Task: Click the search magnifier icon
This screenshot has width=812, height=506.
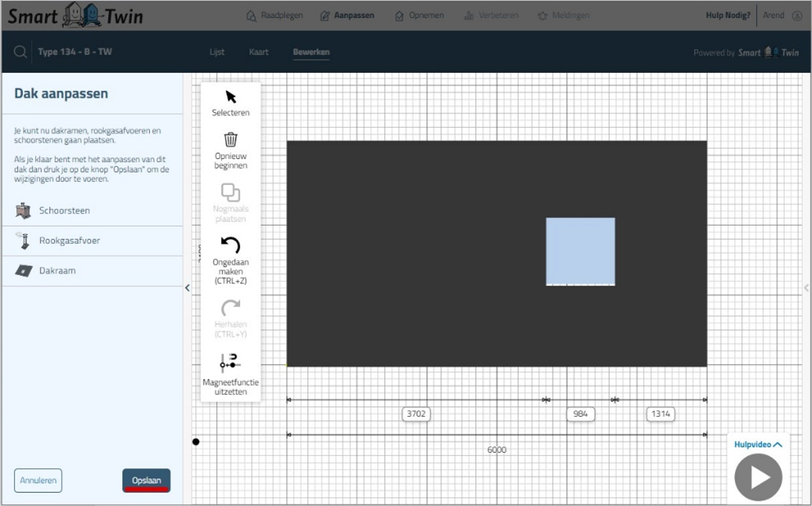Action: click(x=20, y=52)
